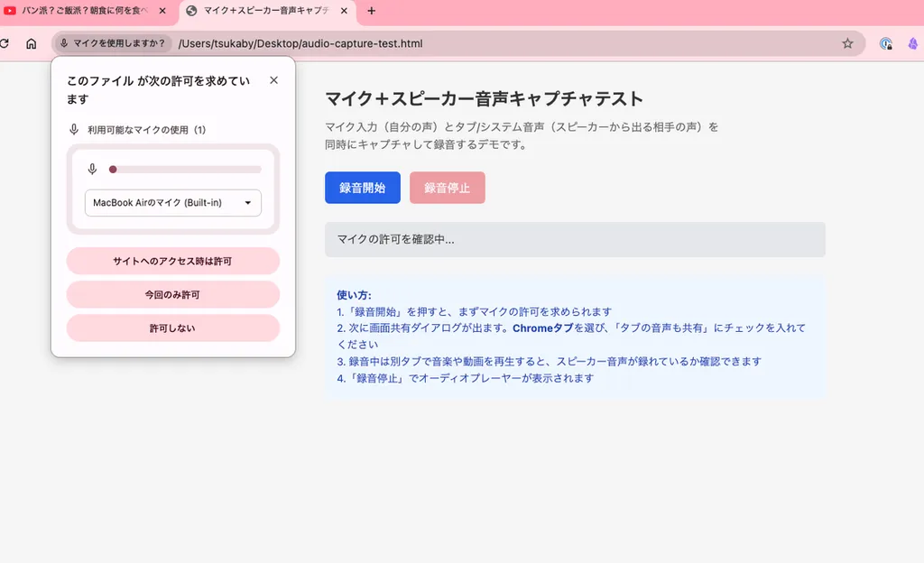Image resolution: width=924 pixels, height=563 pixels.
Task: Select the マイク+スピーカー音声キャプチャ tab
Action: [266, 11]
